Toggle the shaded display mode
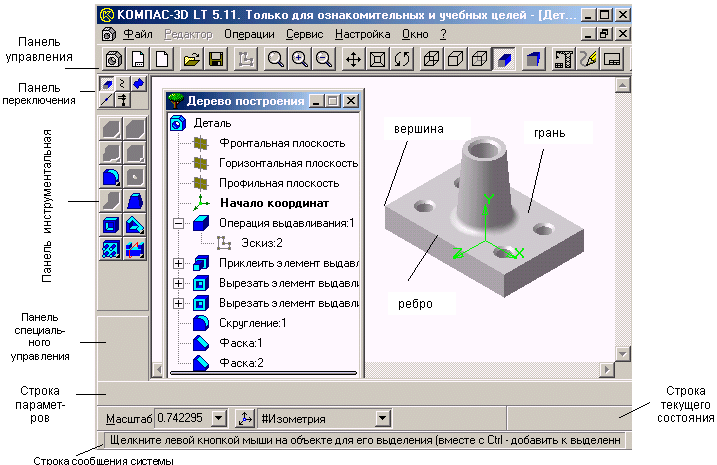The width and height of the screenshot is (717, 465). pos(504,59)
